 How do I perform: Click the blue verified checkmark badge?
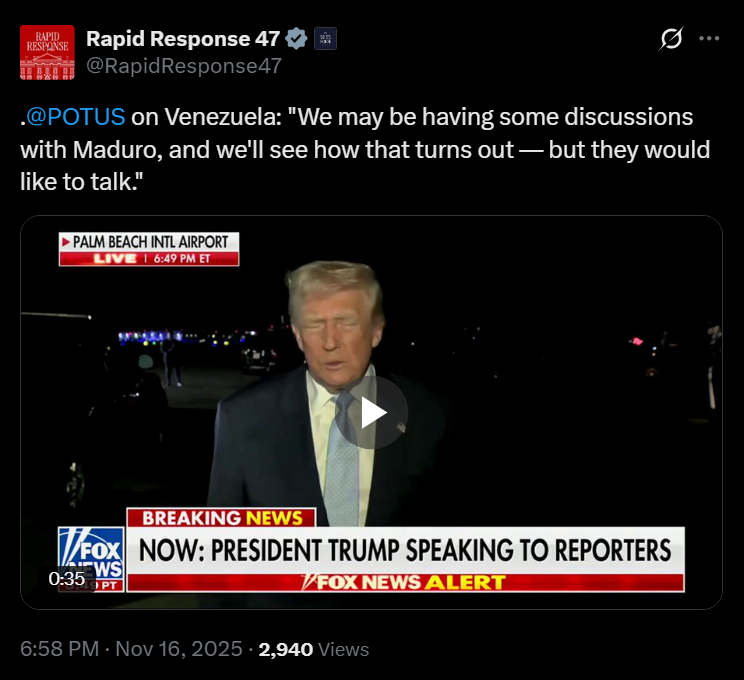point(296,39)
